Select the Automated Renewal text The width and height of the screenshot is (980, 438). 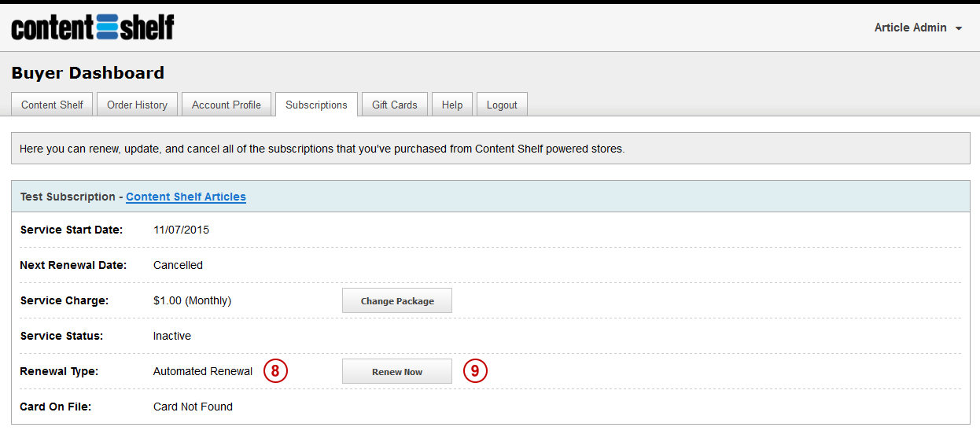tap(203, 371)
